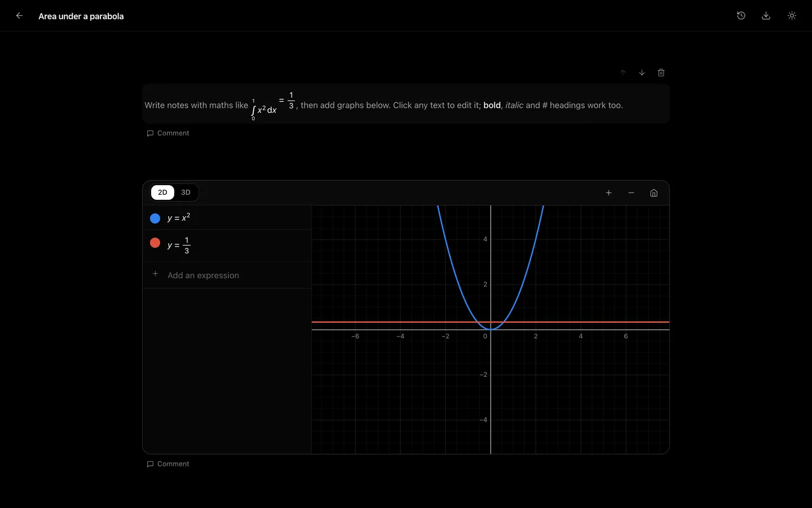Click the italic word in the notes
Screen dimensions: 812x508
(x=514, y=105)
